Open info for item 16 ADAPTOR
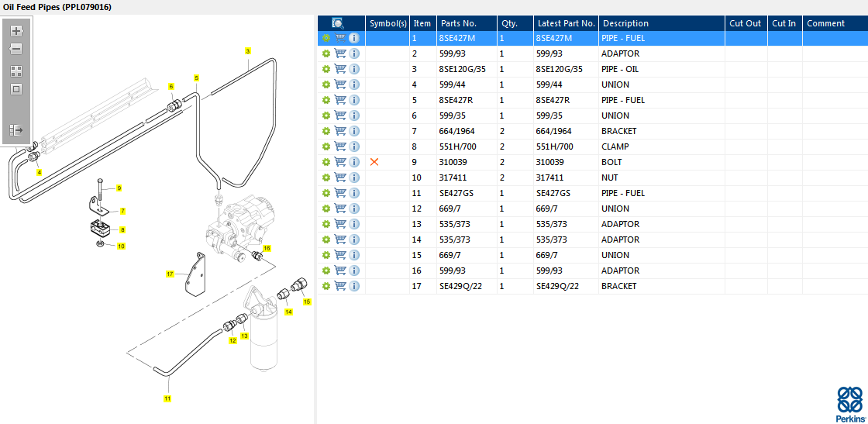This screenshot has width=868, height=424. [354, 271]
